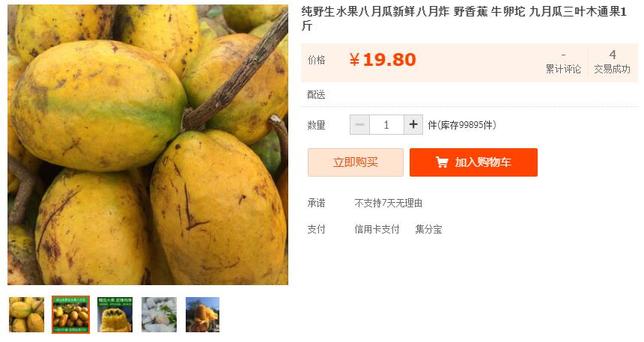Open the large main product fruit image

(148, 144)
